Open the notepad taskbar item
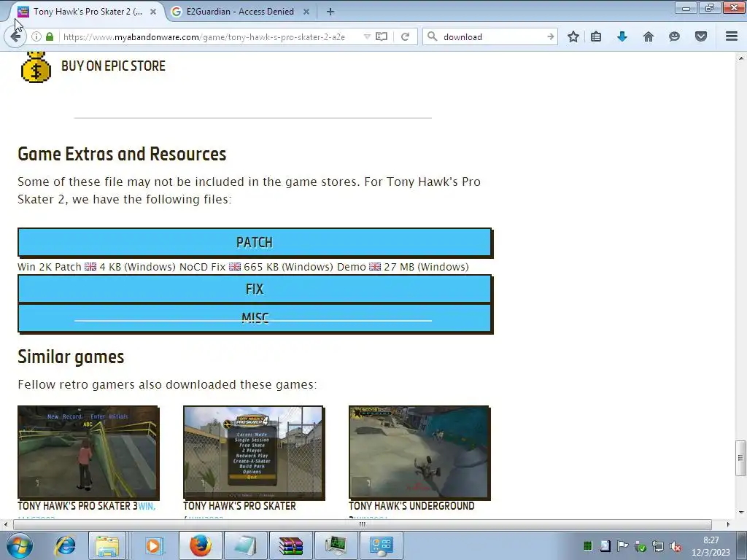 246,545
